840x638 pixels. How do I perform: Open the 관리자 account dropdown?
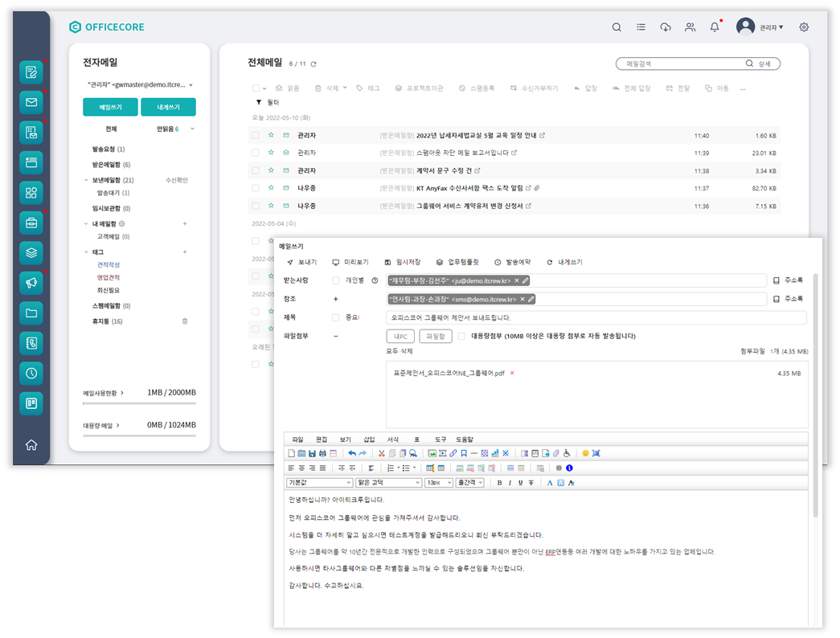click(772, 27)
